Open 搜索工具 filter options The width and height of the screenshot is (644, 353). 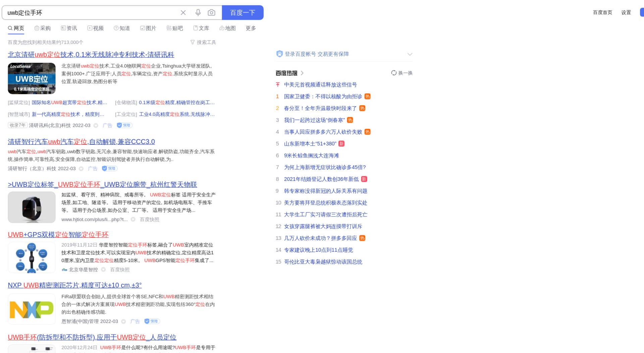[x=203, y=42]
